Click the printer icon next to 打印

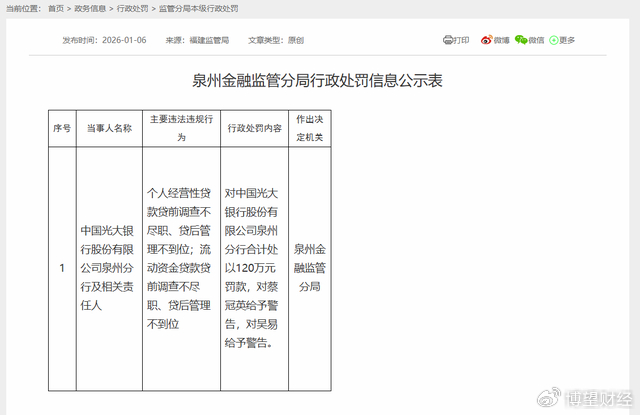click(x=448, y=40)
